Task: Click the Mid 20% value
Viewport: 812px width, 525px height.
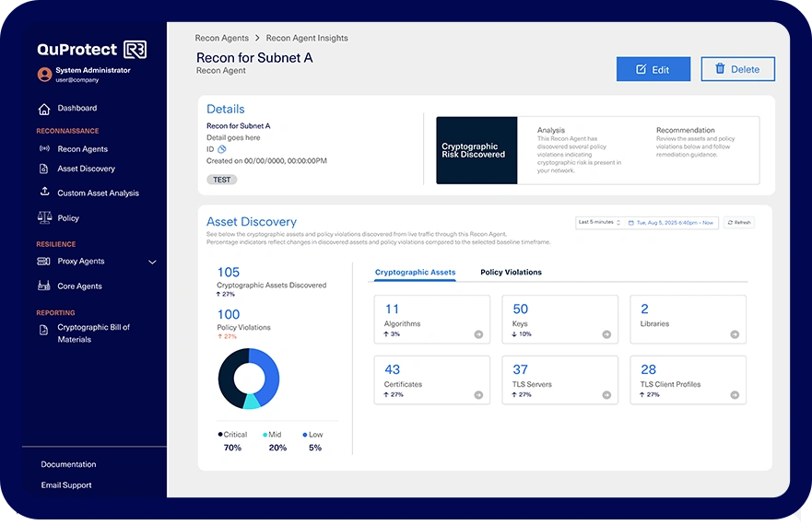Action: click(x=277, y=448)
